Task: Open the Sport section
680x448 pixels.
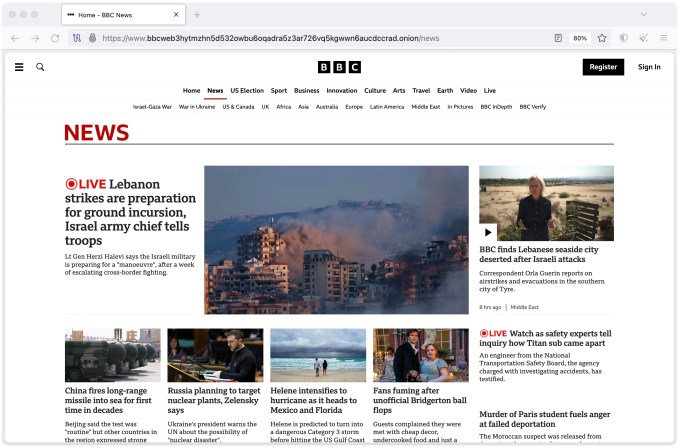Action: 279,91
